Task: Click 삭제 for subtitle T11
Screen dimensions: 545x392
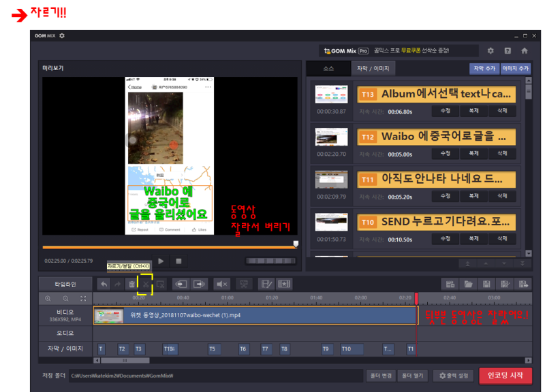Action: 502,196
